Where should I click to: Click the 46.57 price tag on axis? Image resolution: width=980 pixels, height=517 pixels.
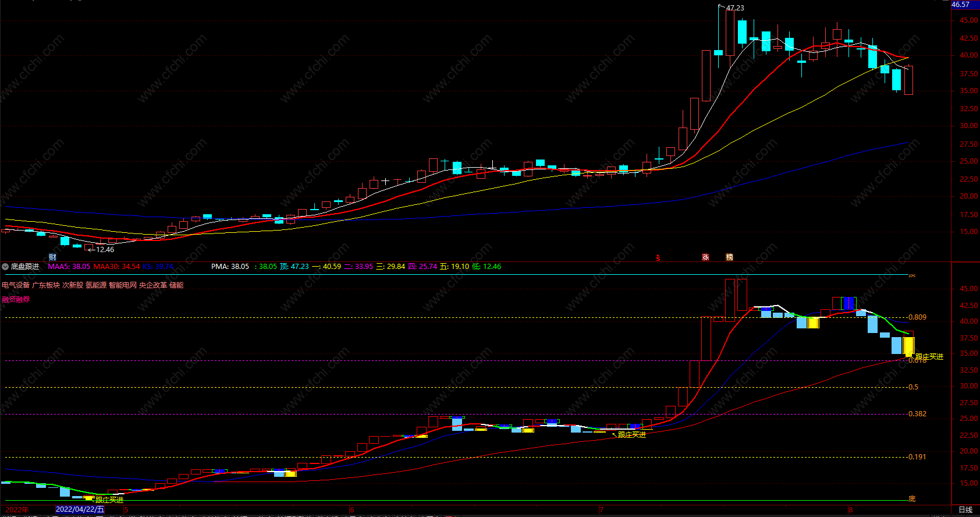tap(960, 5)
